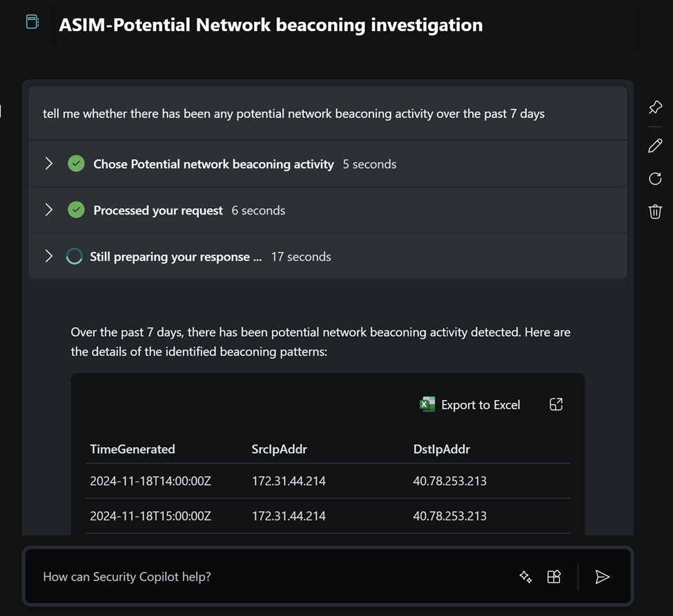Image resolution: width=673 pixels, height=616 pixels.
Task: Select the TimeGenerated column header
Action: 133,449
